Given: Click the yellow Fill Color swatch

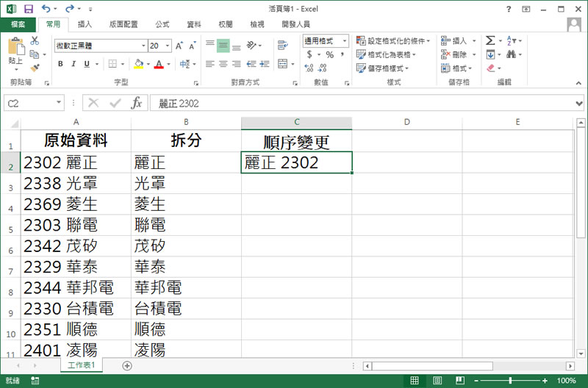Looking at the screenshot, I should [138, 64].
